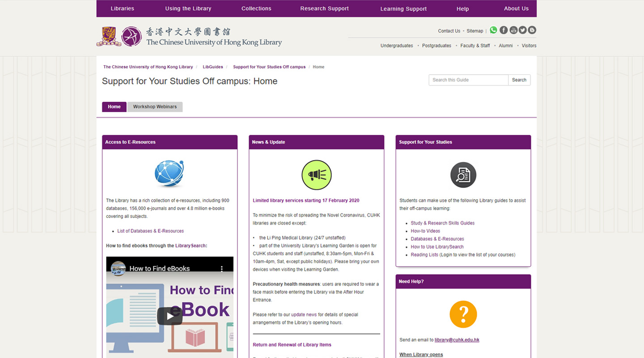Viewport: 644px width, 358px height.
Task: Open the Using the Library menu
Action: coord(188,9)
